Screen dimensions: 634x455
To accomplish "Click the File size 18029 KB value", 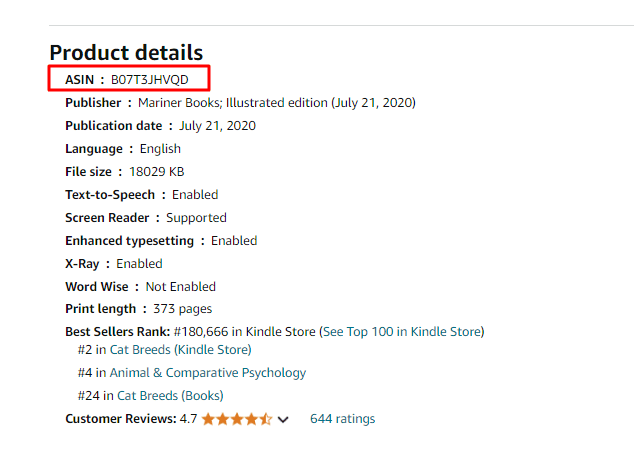I will click(x=156, y=172).
